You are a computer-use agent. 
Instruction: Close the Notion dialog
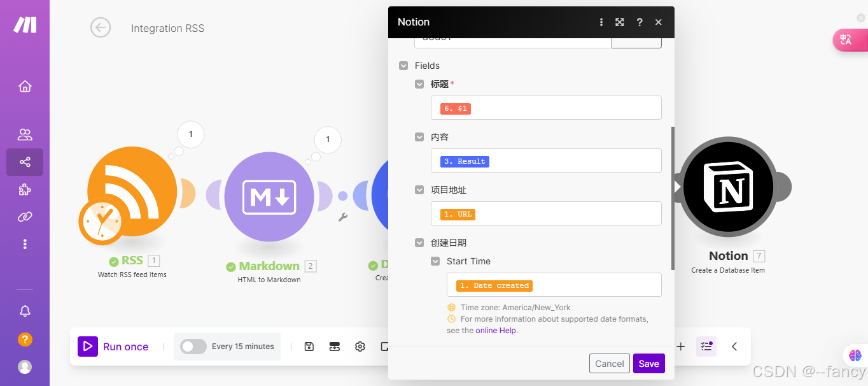pyautogui.click(x=659, y=22)
